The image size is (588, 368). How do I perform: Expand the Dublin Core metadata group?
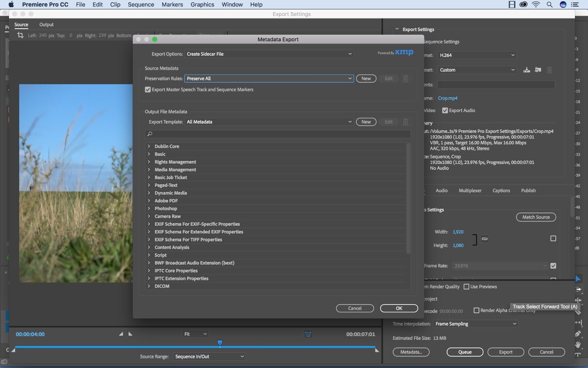pyautogui.click(x=149, y=146)
